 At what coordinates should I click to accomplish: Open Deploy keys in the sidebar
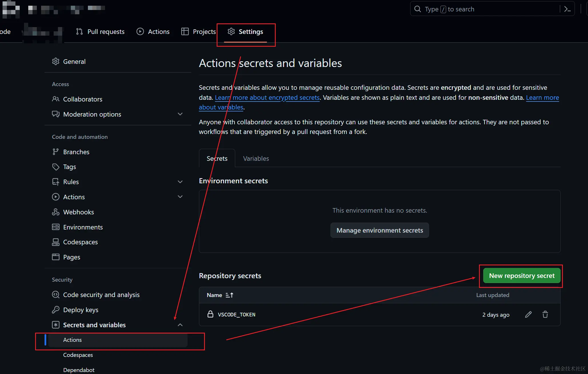pos(80,310)
